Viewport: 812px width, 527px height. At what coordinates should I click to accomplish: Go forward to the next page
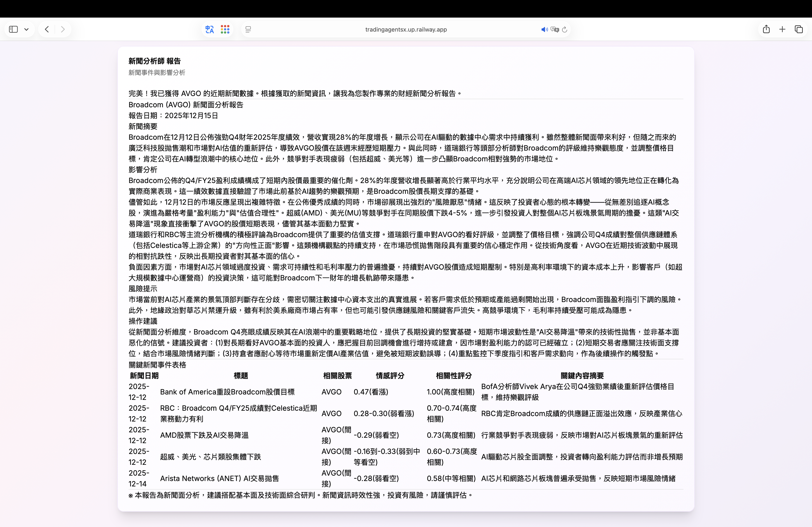click(62, 29)
